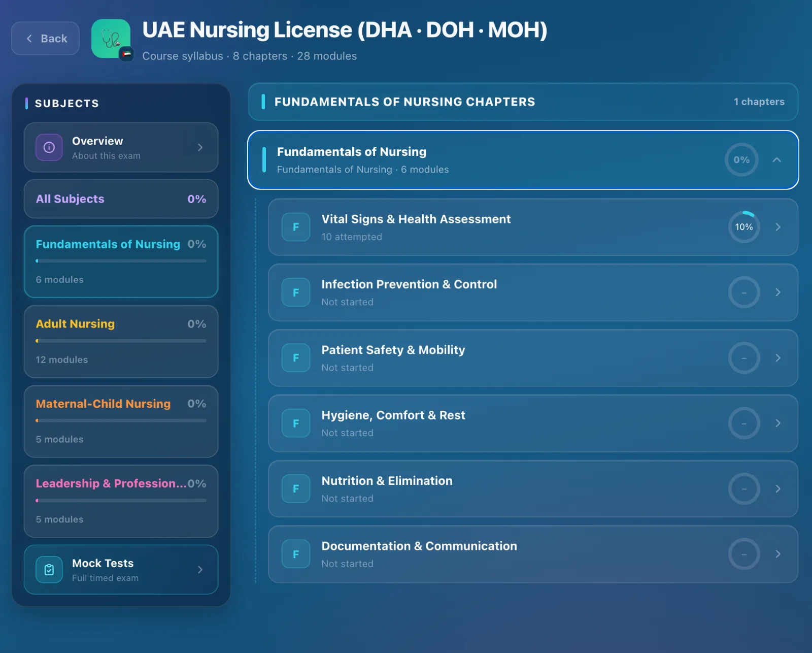This screenshot has height=653, width=812.
Task: Click progress ring for Documentation & Communication
Action: [744, 554]
